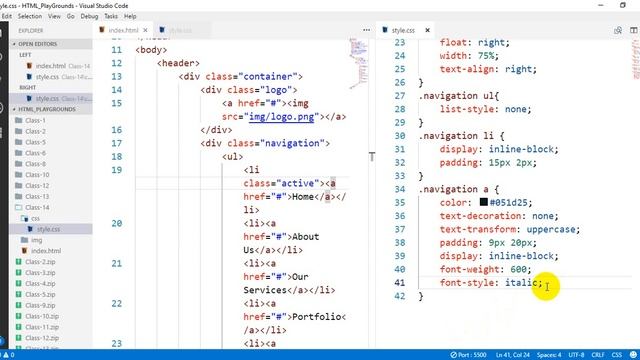Click the left editor minimap
This screenshot has width=640, height=360.
point(359,63)
